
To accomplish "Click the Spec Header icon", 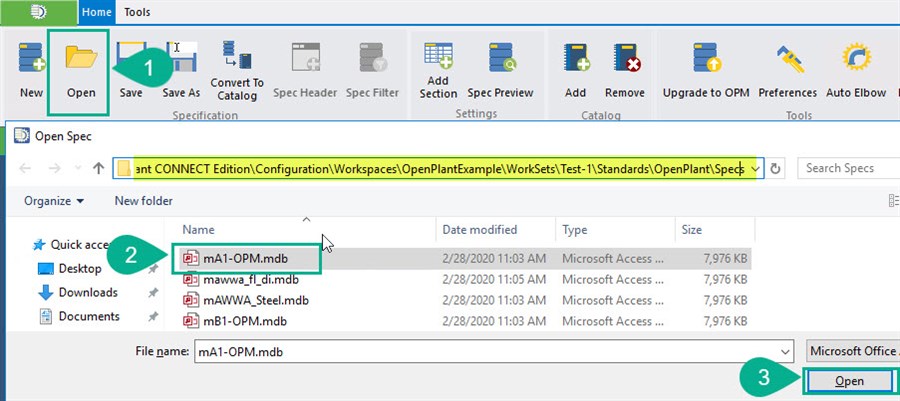I will [x=305, y=59].
